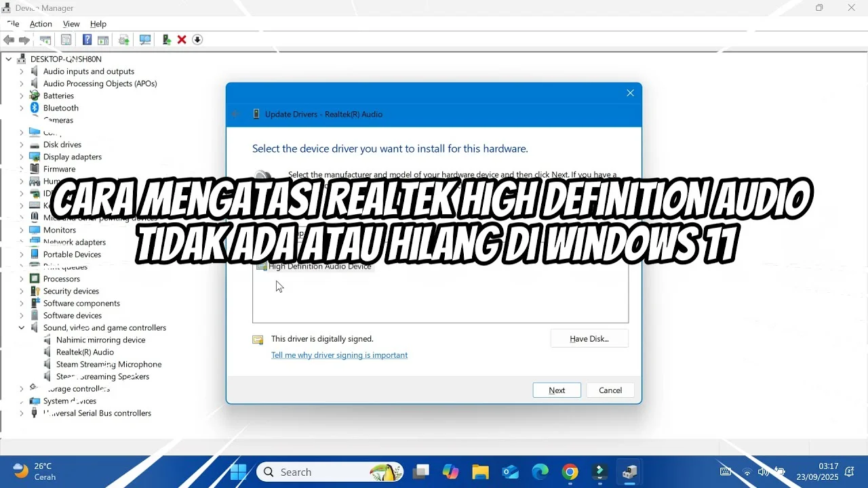This screenshot has width=868, height=488.
Task: Select Nahimic mirroring device
Action: [100, 340]
